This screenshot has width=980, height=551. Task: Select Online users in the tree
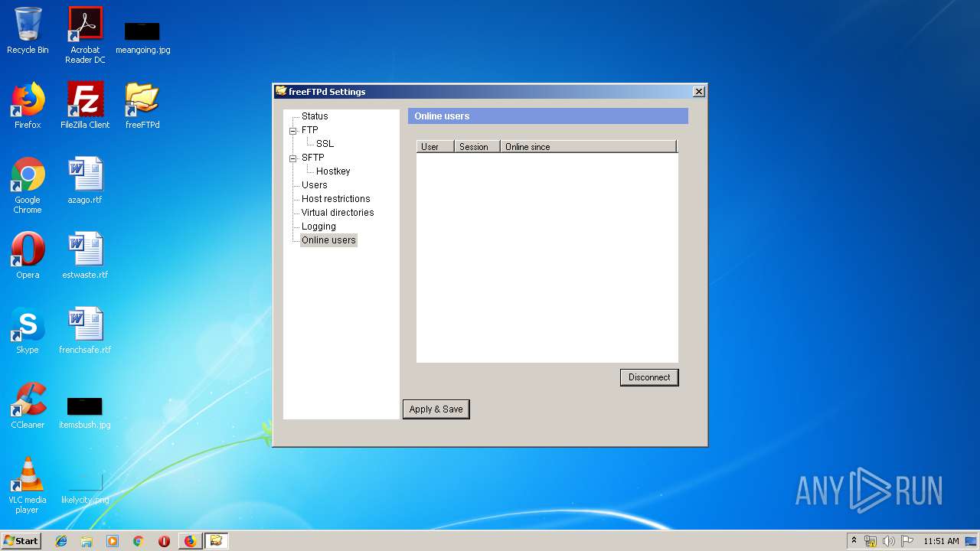click(328, 240)
